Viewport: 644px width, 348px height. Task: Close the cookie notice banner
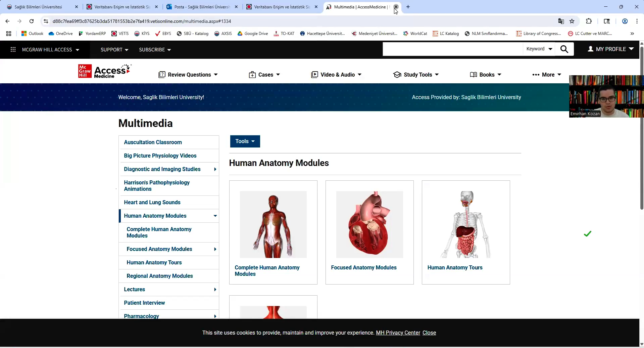click(429, 333)
